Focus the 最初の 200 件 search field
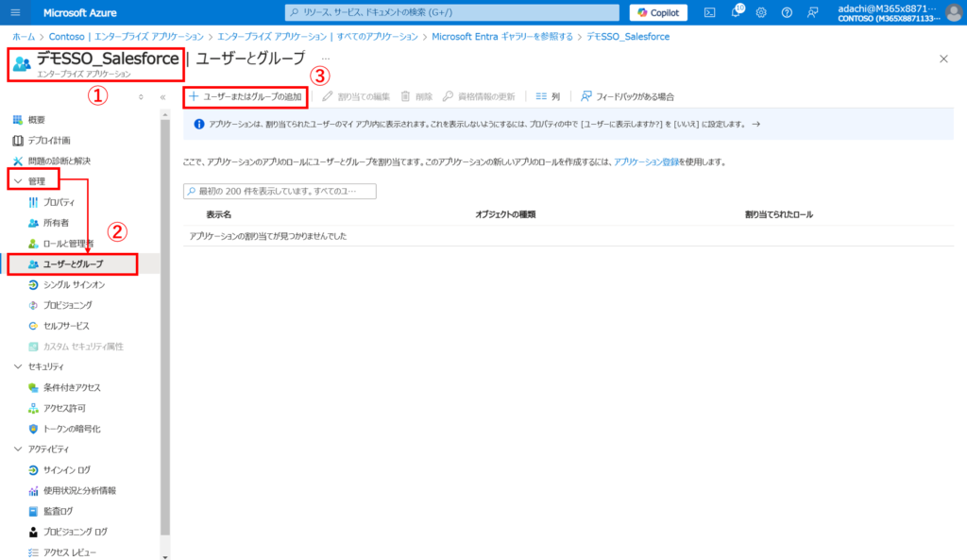This screenshot has height=560, width=967. (x=280, y=191)
